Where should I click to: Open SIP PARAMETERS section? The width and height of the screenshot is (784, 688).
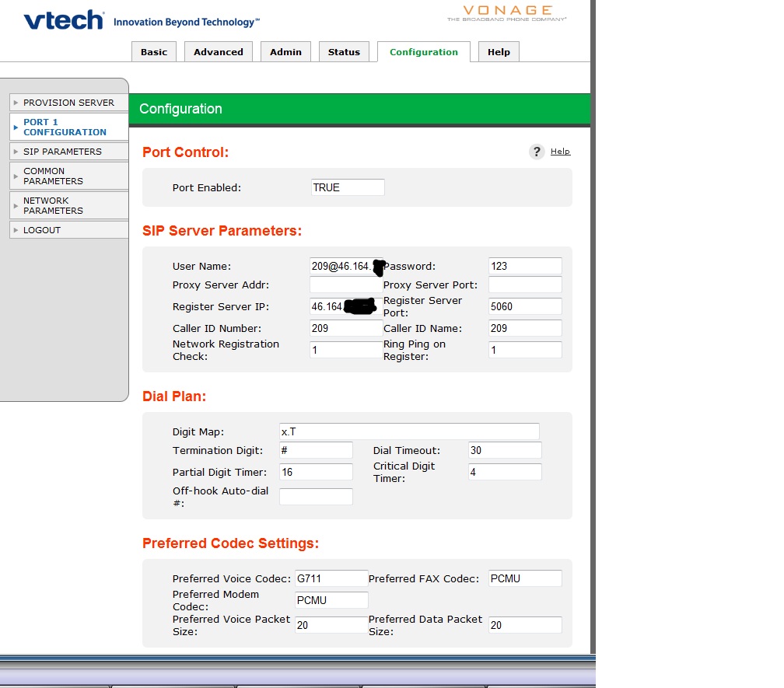tap(62, 152)
